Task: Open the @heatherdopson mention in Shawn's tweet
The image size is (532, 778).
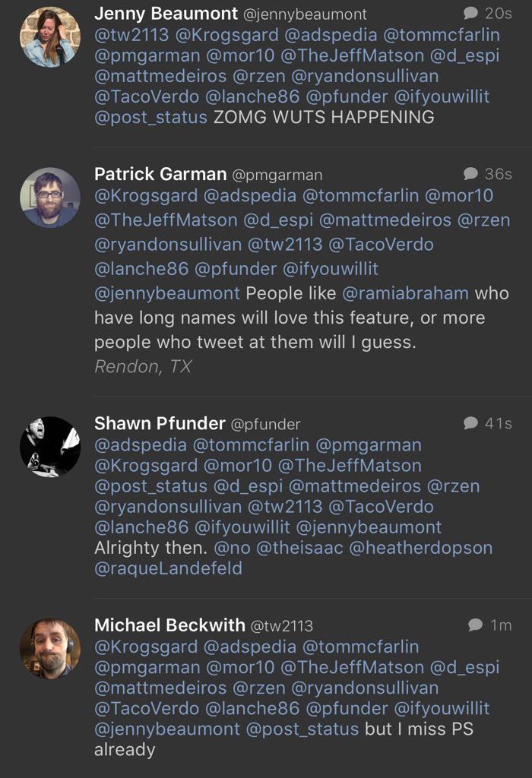Action: (x=421, y=548)
